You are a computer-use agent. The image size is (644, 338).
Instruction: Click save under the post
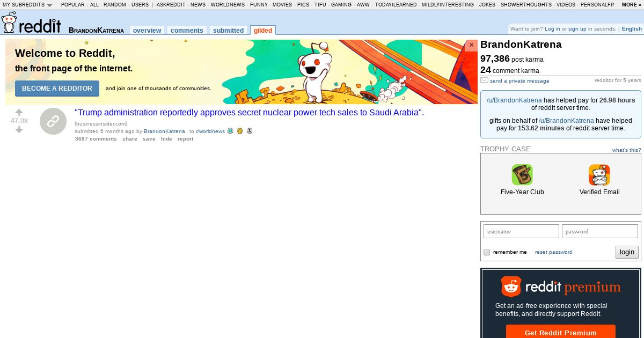click(x=149, y=139)
